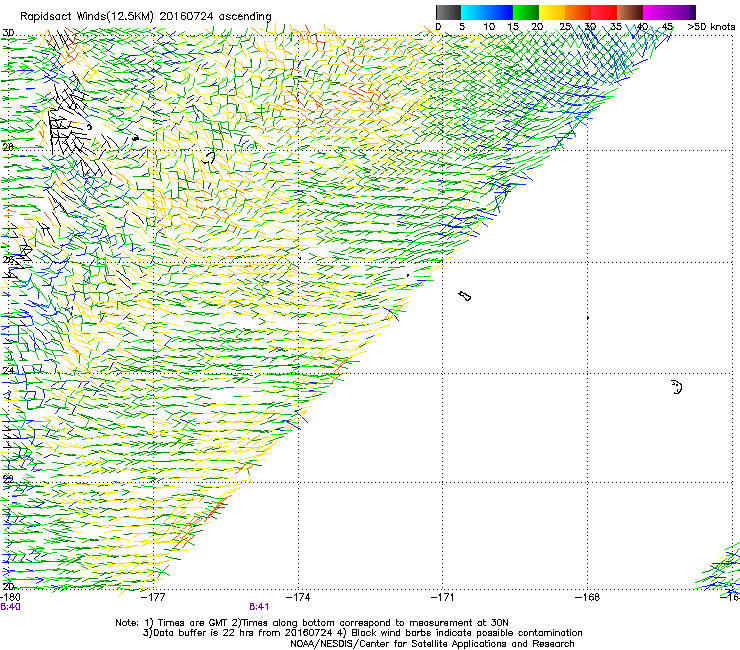Pick the red 30–35 knots legend swatch
The image size is (740, 650).
(604, 12)
